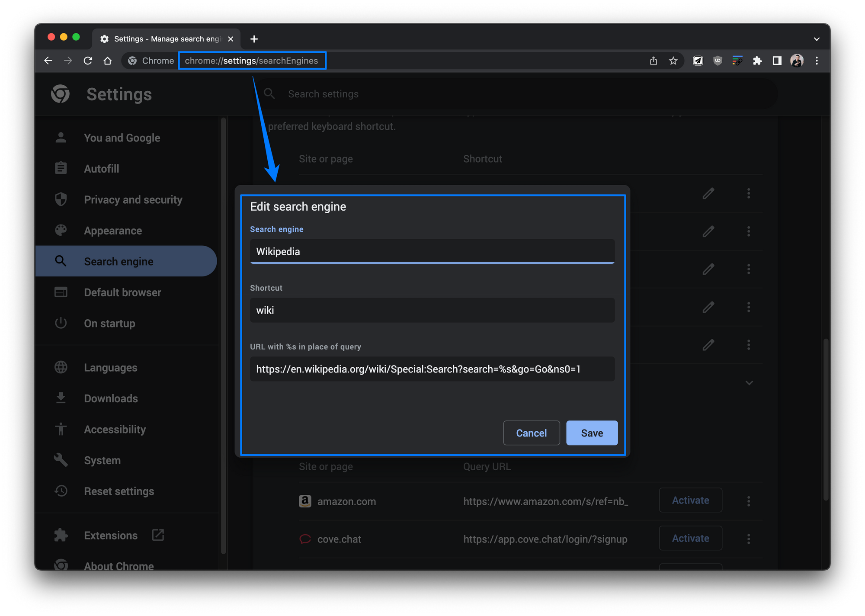Open the more actions menu for amazon.com
Screen dimensions: 865x616
[749, 501]
